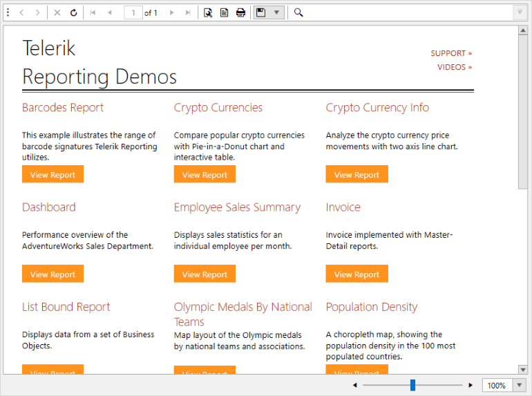Click scroll down arrow
Viewport: 532px width, 396px height.
click(x=523, y=370)
